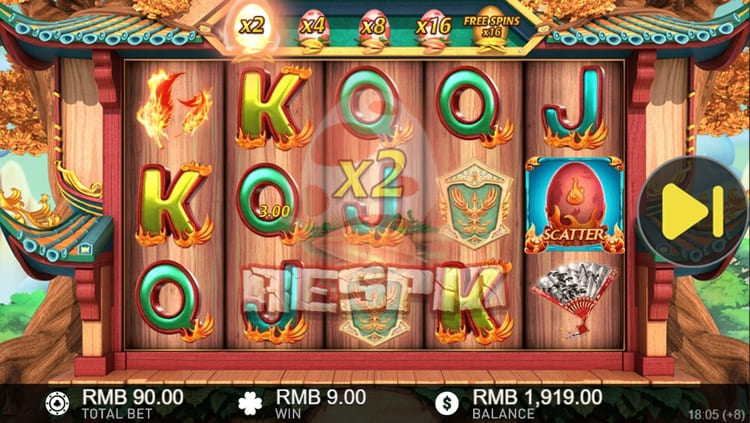Click the K symbol atop reel two
The height and width of the screenshot is (423, 750).
(x=274, y=108)
